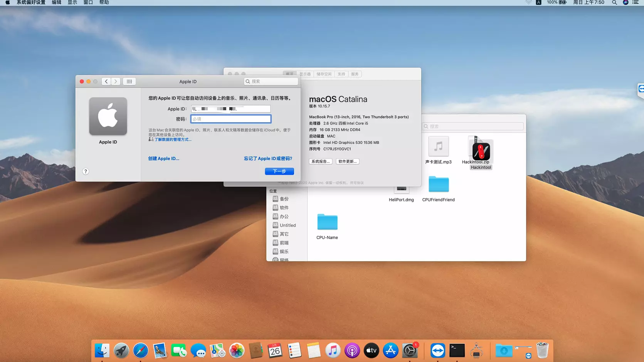The height and width of the screenshot is (362, 644).
Task: Launch Terminal from the Dock
Action: [x=457, y=351]
